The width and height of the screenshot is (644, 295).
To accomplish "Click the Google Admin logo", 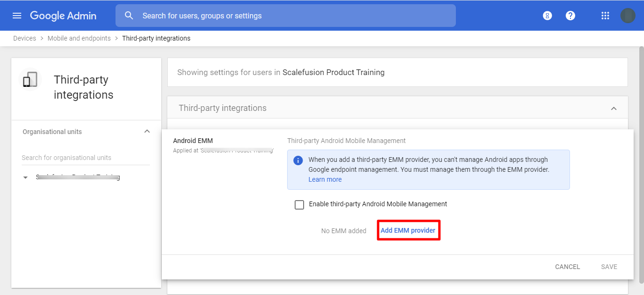I will coord(63,16).
